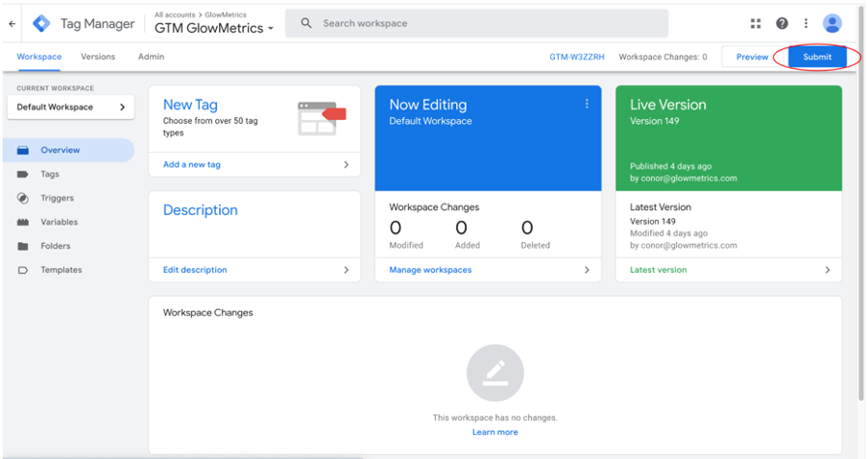Select Overview in the sidebar
The width and height of the screenshot is (868, 459).
tap(68, 150)
